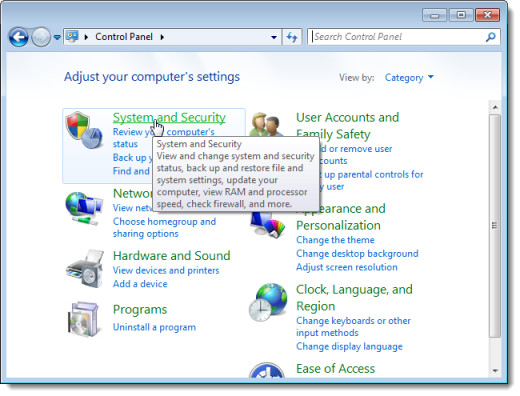This screenshot has height=396, width=520.
Task: Click Uninstall a program link
Action: (x=154, y=327)
